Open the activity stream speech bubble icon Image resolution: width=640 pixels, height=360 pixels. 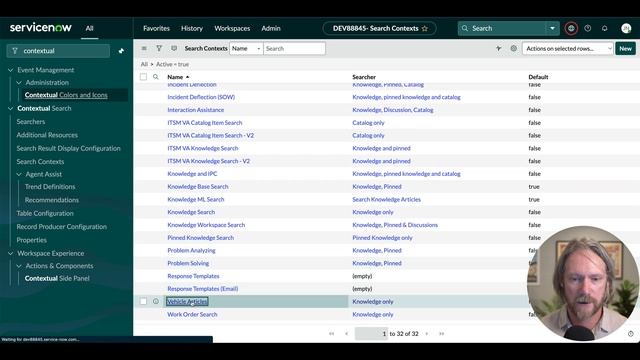pyautogui.click(x=174, y=49)
